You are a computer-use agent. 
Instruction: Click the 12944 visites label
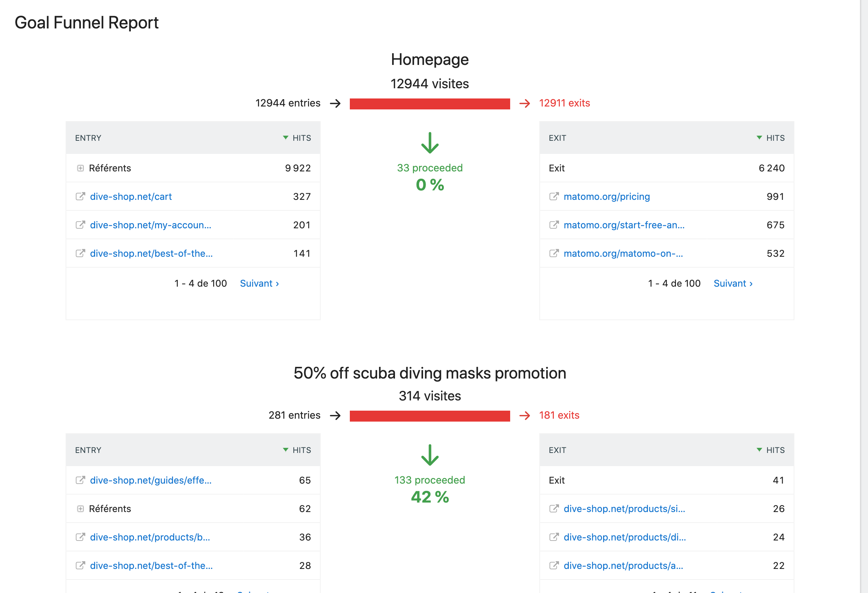tap(430, 84)
